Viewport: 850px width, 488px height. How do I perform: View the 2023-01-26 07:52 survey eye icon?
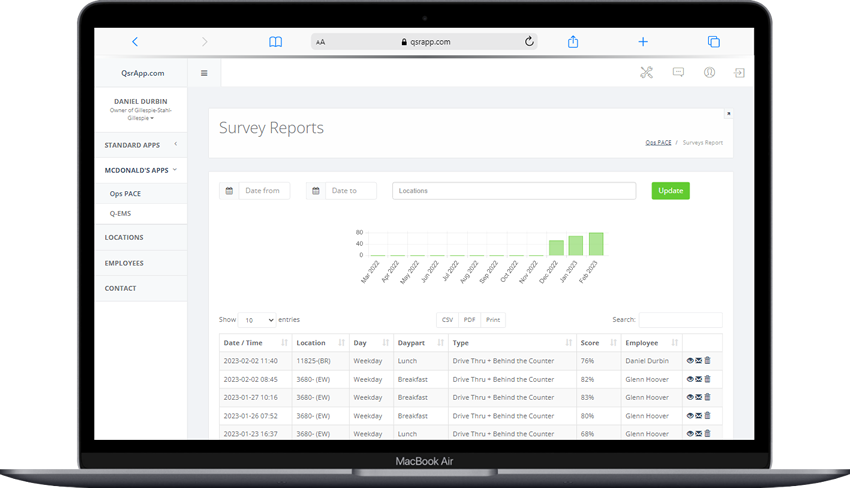(690, 415)
